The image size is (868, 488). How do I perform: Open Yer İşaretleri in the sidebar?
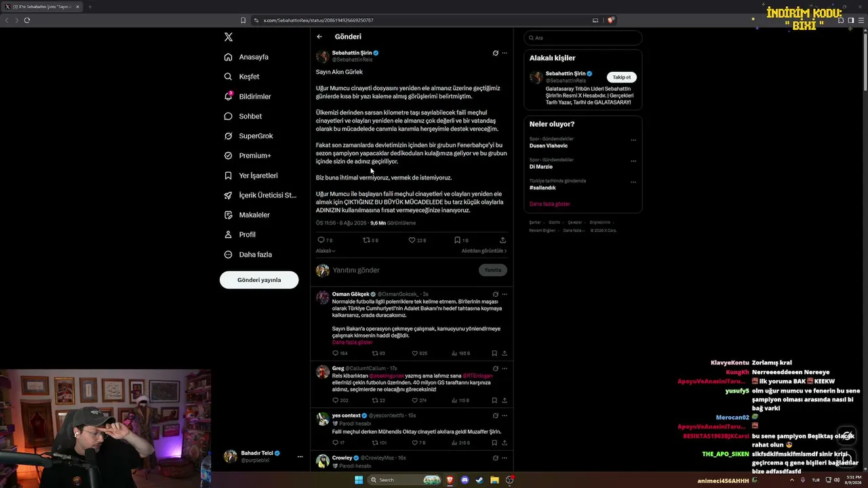252,176
